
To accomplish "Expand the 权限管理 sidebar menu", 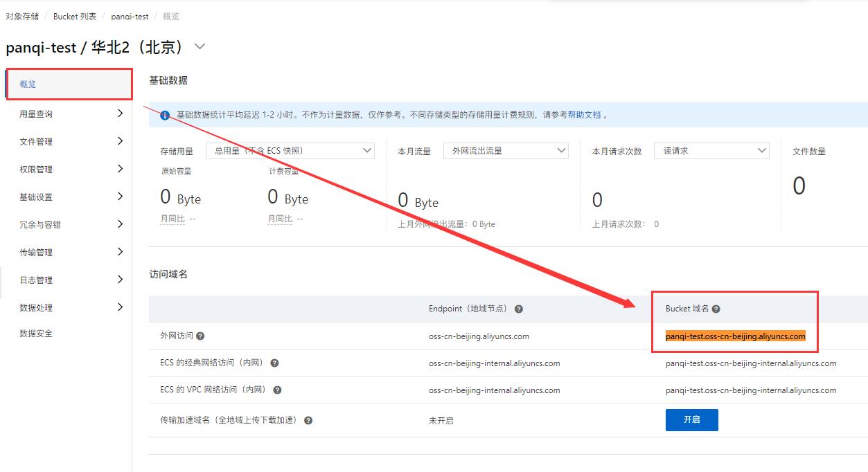I will 68,169.
